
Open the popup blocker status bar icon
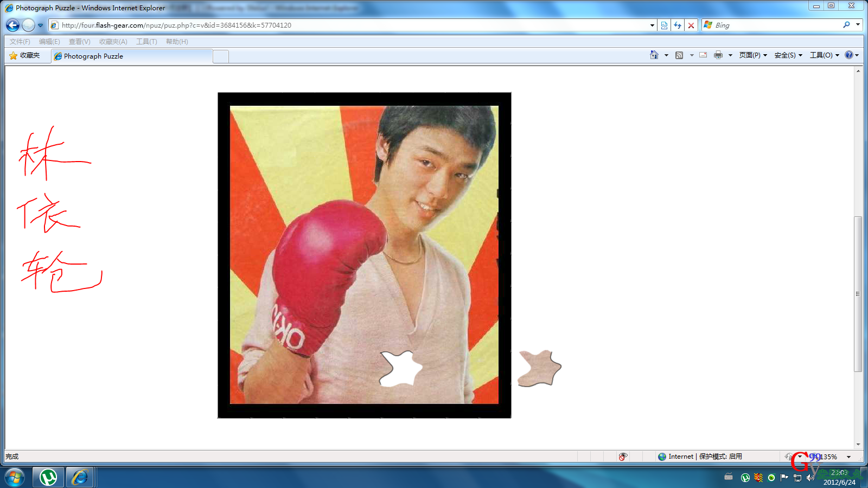point(623,457)
